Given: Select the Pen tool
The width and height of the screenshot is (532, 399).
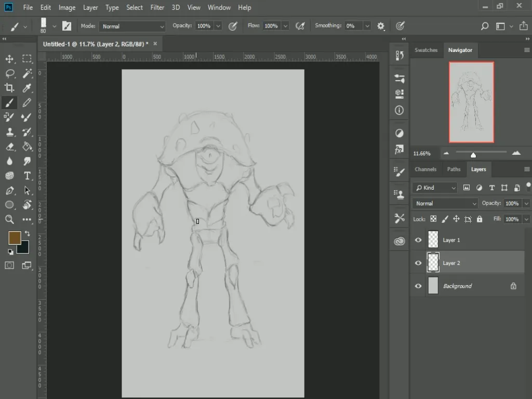Looking at the screenshot, I should [9, 190].
